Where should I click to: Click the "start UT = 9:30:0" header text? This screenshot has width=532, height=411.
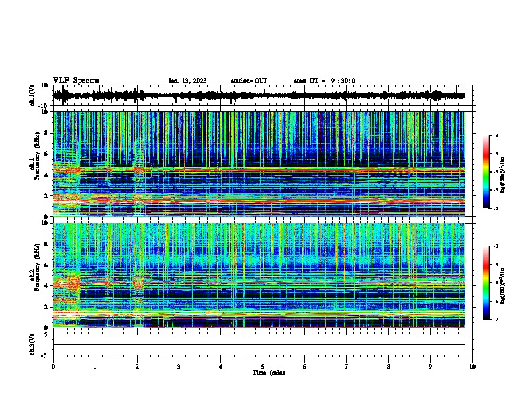pos(324,81)
